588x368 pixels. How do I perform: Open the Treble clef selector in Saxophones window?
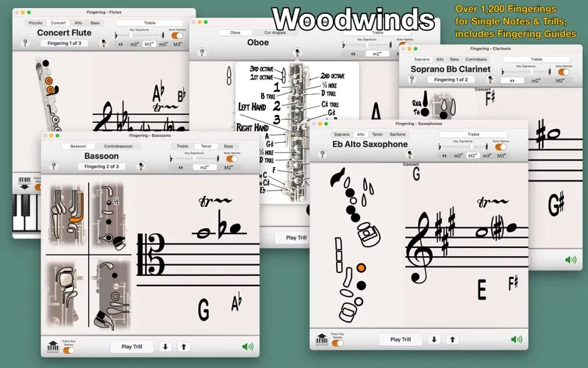point(473,134)
